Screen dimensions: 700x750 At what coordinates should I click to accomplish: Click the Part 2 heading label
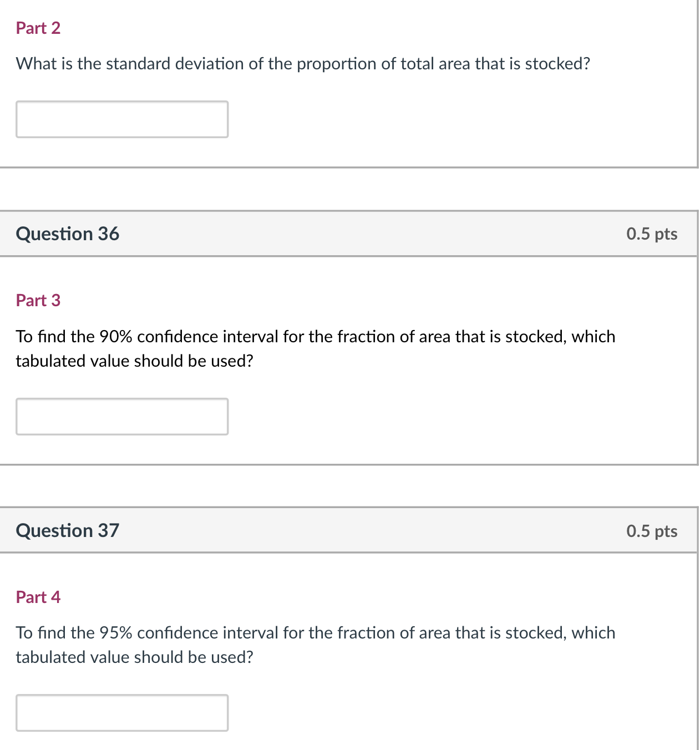tap(38, 28)
